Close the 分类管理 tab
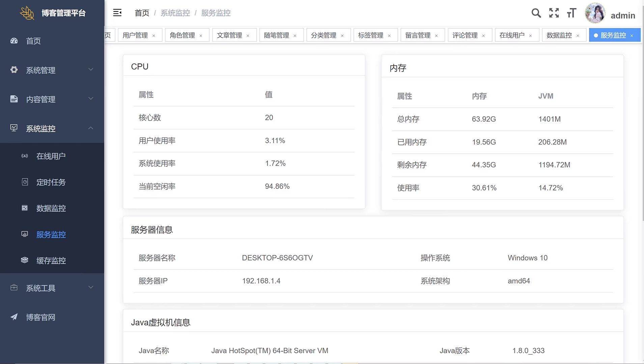The width and height of the screenshot is (644, 364). [x=342, y=36]
